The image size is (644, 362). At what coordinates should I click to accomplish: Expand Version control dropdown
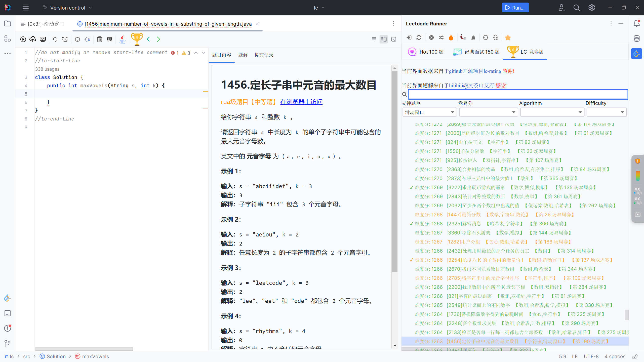(67, 8)
